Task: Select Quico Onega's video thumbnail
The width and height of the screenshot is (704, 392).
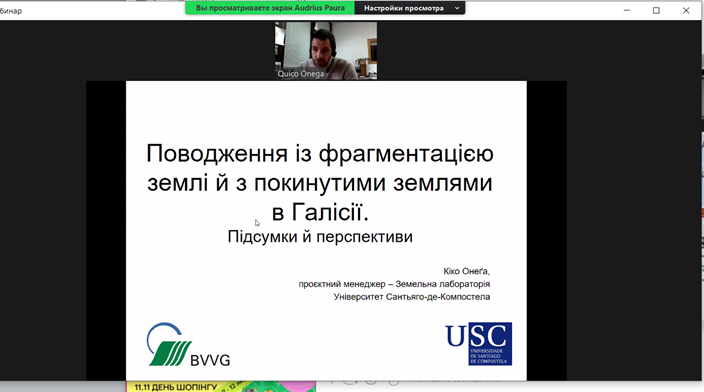Action: coord(326,51)
